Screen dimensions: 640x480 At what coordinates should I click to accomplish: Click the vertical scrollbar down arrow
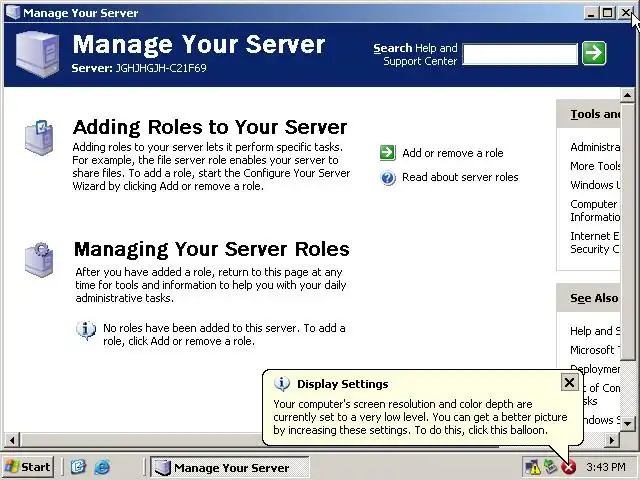click(627, 423)
